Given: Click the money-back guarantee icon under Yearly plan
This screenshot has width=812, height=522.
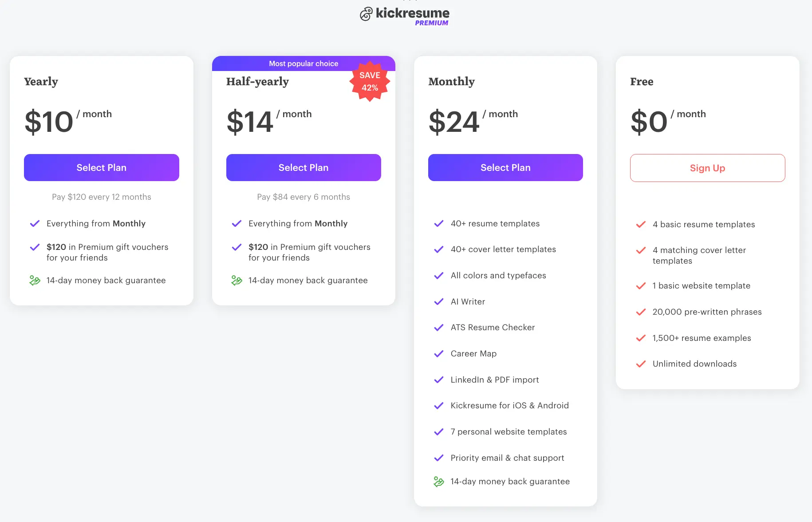Looking at the screenshot, I should point(35,280).
